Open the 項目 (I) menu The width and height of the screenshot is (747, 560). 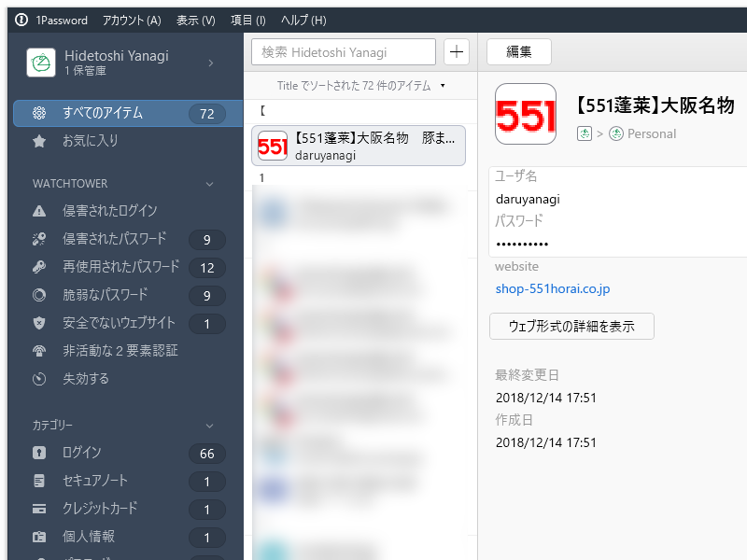pyautogui.click(x=248, y=20)
